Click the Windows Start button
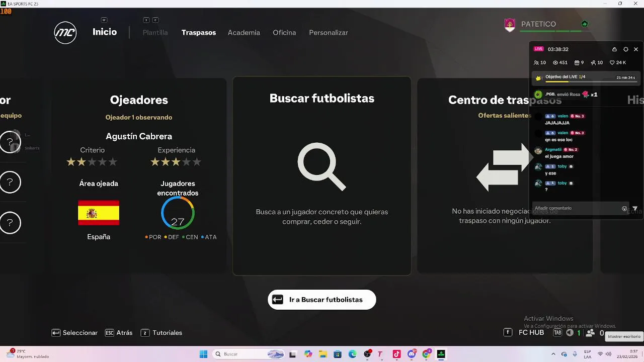This screenshot has width=644, height=362. [203, 354]
